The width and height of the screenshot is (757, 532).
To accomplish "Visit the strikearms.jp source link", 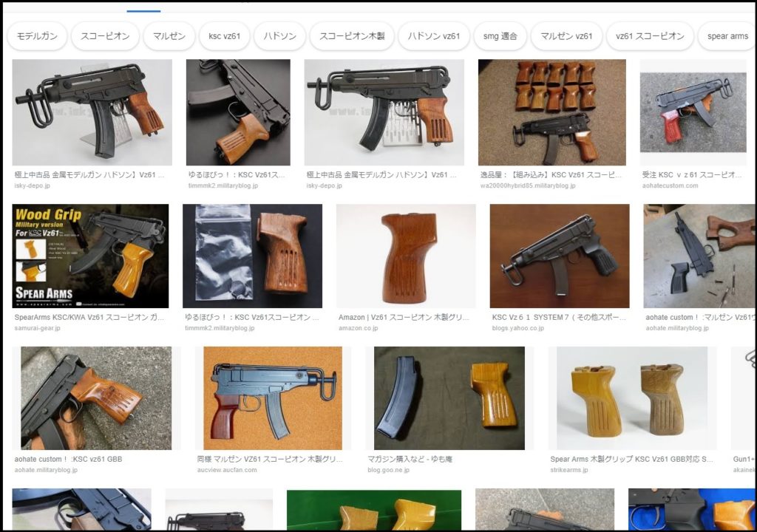I will click(x=569, y=470).
